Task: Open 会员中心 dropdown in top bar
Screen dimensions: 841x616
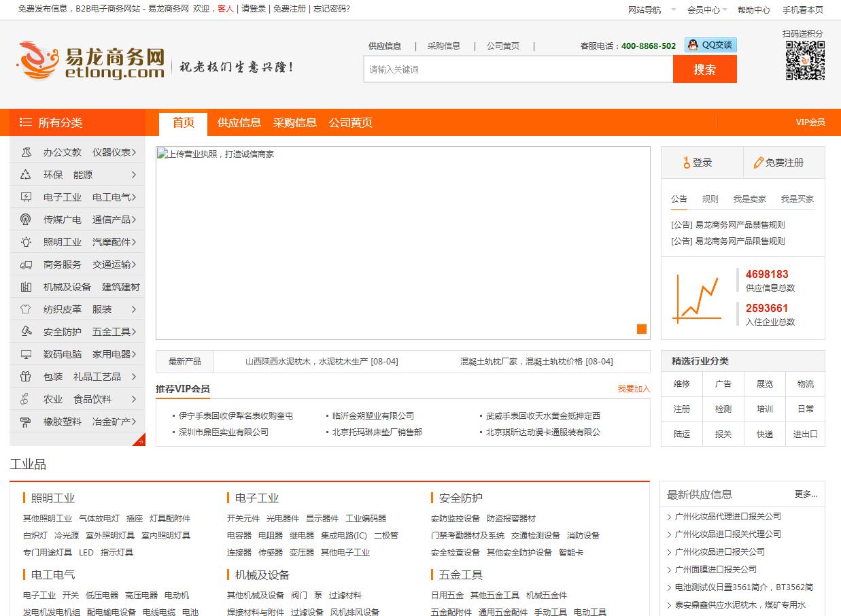Action: click(707, 10)
